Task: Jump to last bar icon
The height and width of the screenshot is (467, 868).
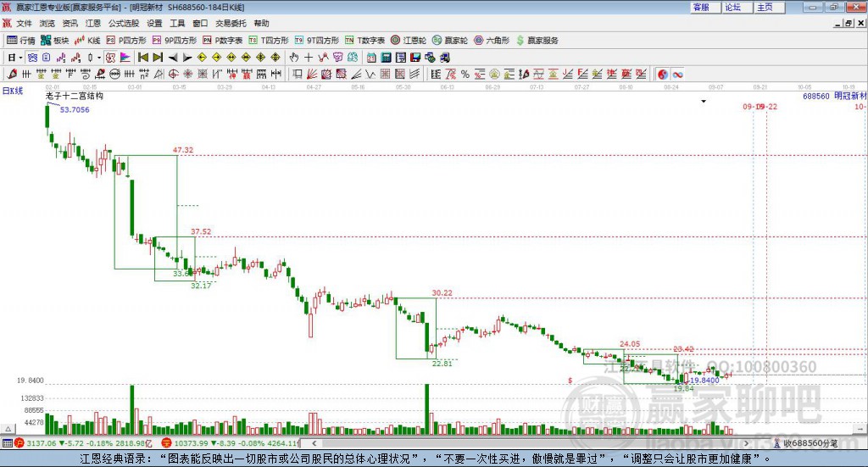Action: coord(158,58)
